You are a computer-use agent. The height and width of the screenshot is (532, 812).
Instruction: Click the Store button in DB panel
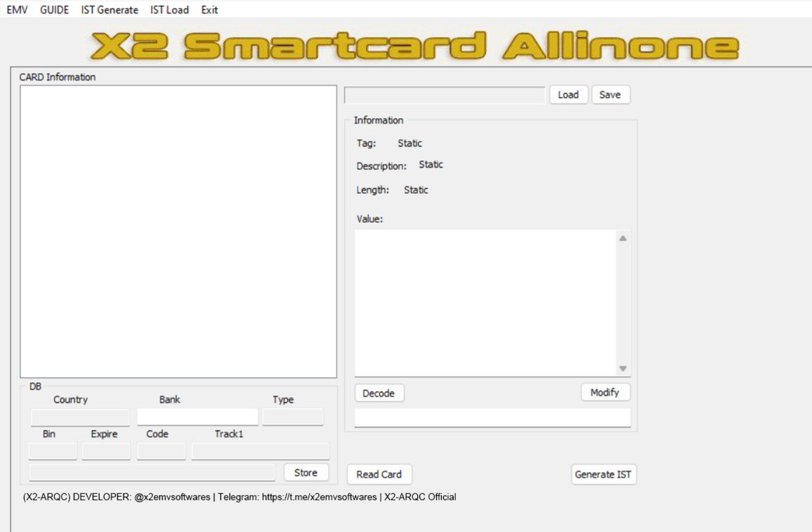point(306,472)
